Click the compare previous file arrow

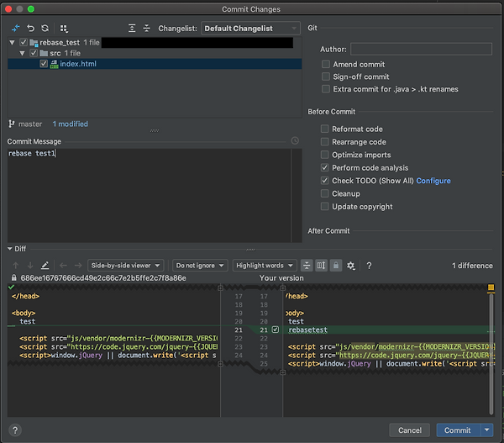click(x=63, y=266)
